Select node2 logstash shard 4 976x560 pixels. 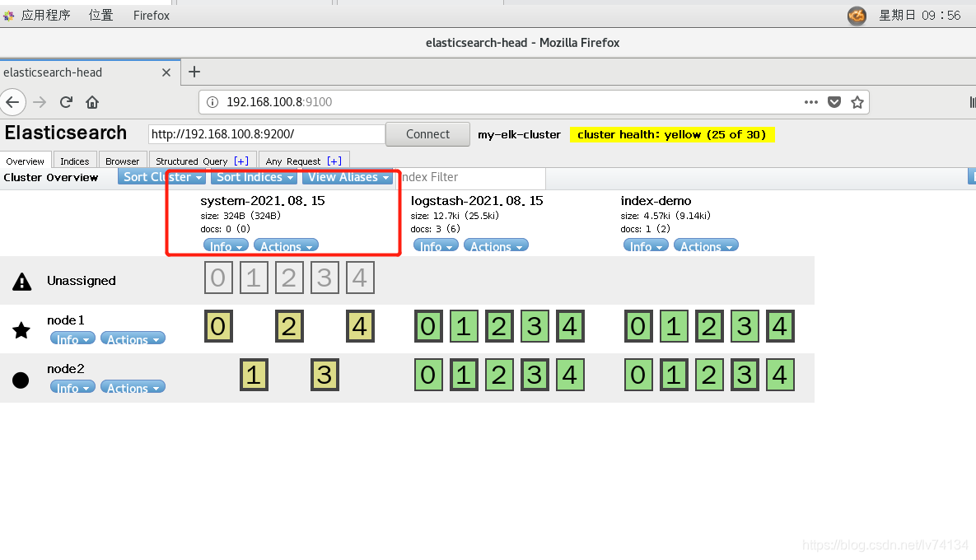point(570,375)
